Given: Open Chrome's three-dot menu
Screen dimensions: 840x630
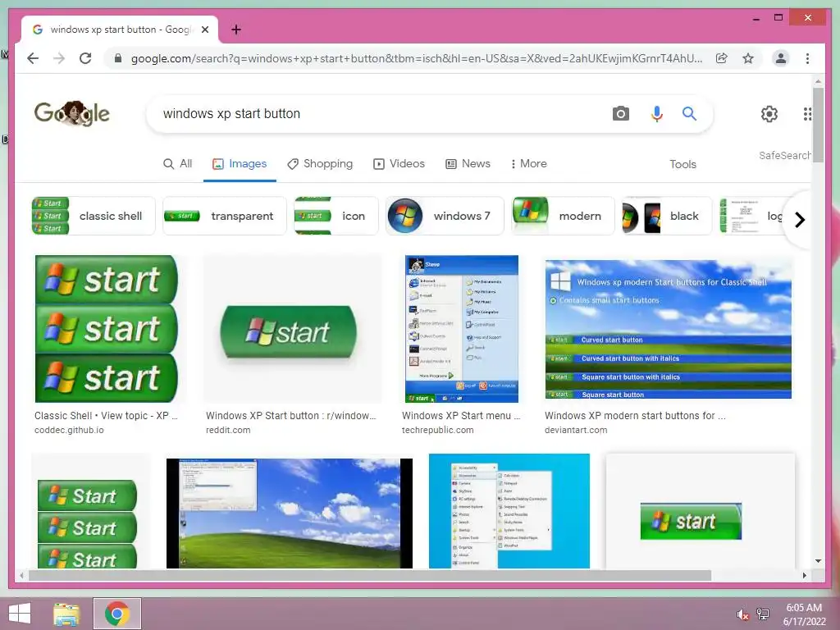Looking at the screenshot, I should (807, 58).
